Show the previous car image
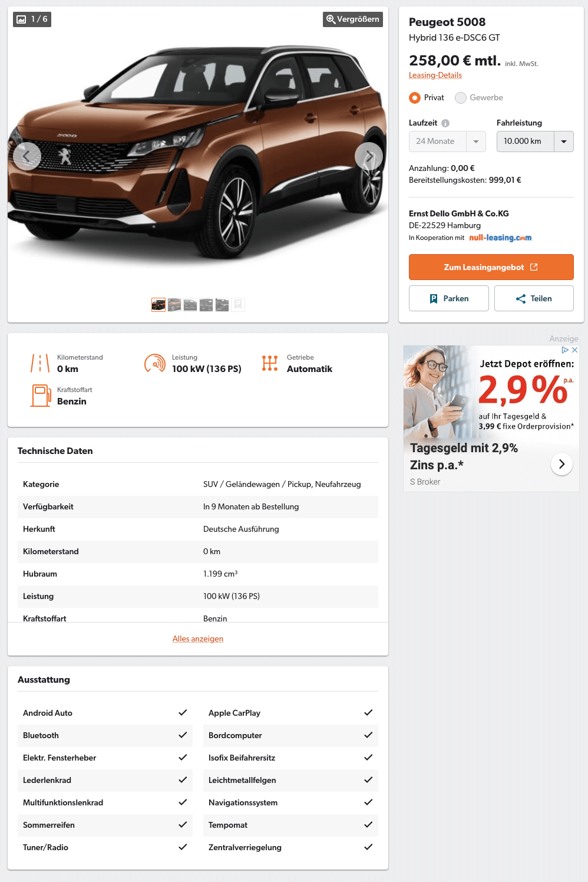 pyautogui.click(x=27, y=156)
